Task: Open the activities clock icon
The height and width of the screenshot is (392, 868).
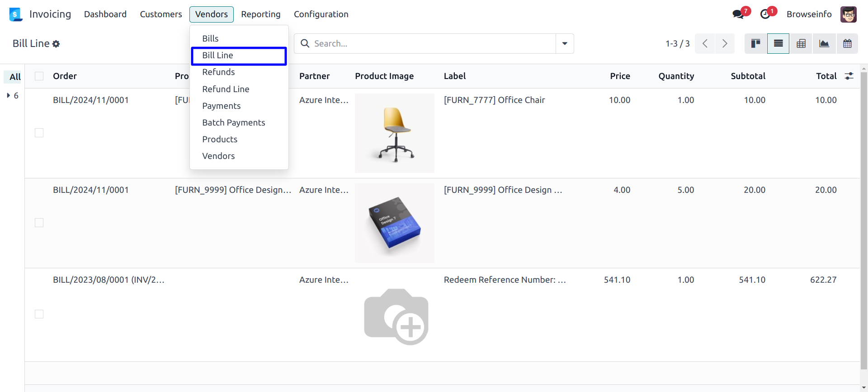Action: tap(765, 14)
